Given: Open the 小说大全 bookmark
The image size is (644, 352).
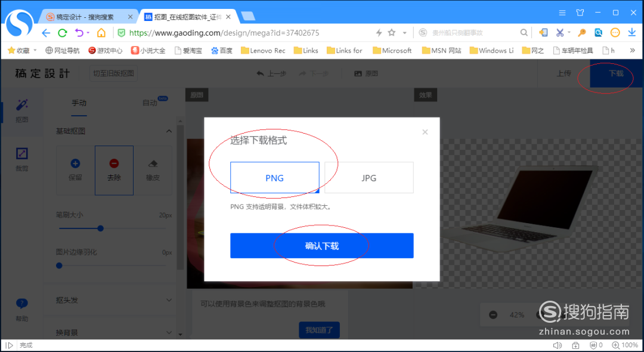Looking at the screenshot, I should 148,50.
